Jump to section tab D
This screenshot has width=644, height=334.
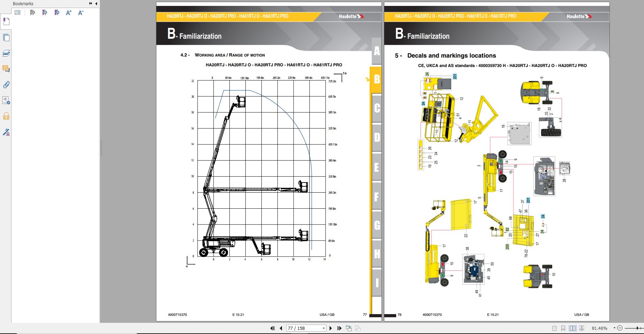point(377,138)
